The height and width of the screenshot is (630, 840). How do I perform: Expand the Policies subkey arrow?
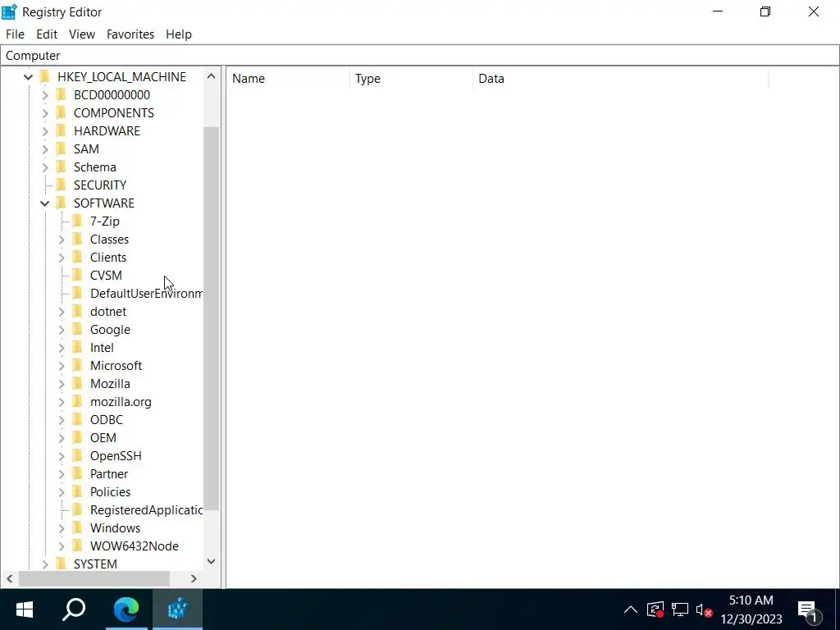click(61, 492)
